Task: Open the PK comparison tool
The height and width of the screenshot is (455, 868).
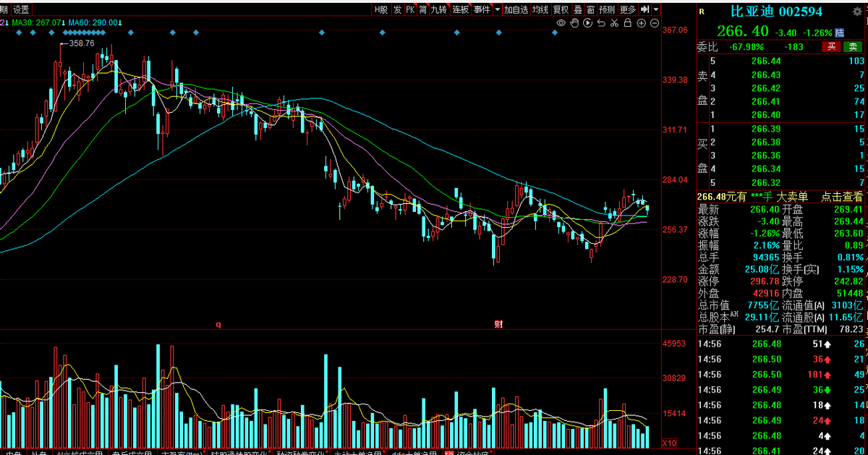Action: click(410, 9)
